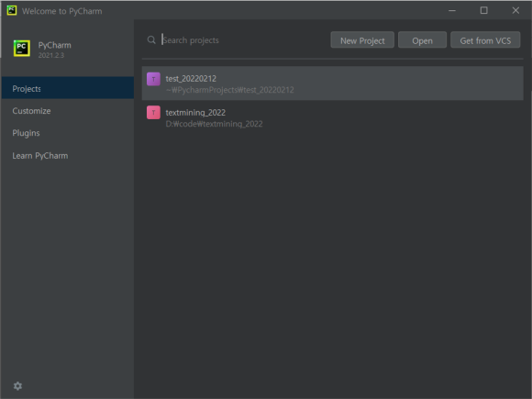Click the pink textmining_2022 project icon
Screen dimensions: 532x399
tap(153, 113)
